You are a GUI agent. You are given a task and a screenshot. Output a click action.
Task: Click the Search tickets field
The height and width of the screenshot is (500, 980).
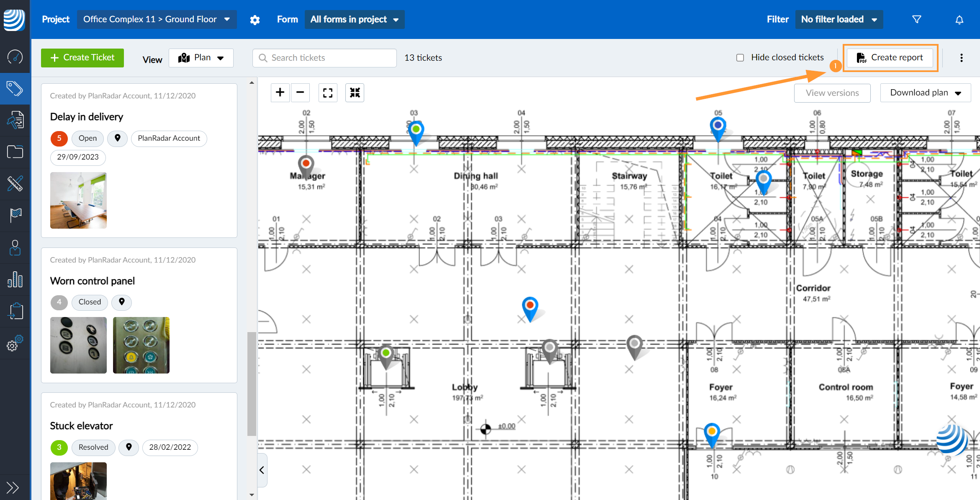(324, 58)
